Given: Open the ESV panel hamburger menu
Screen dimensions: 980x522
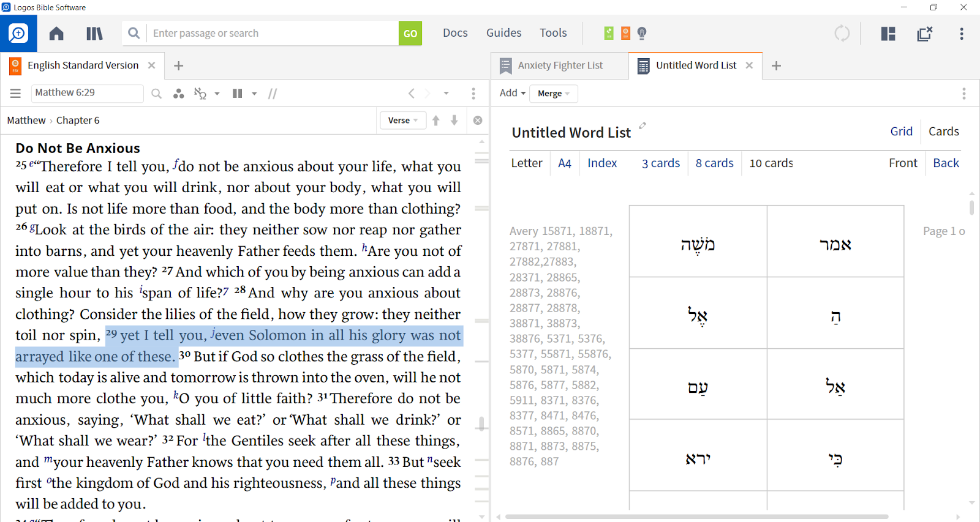Looking at the screenshot, I should [15, 93].
